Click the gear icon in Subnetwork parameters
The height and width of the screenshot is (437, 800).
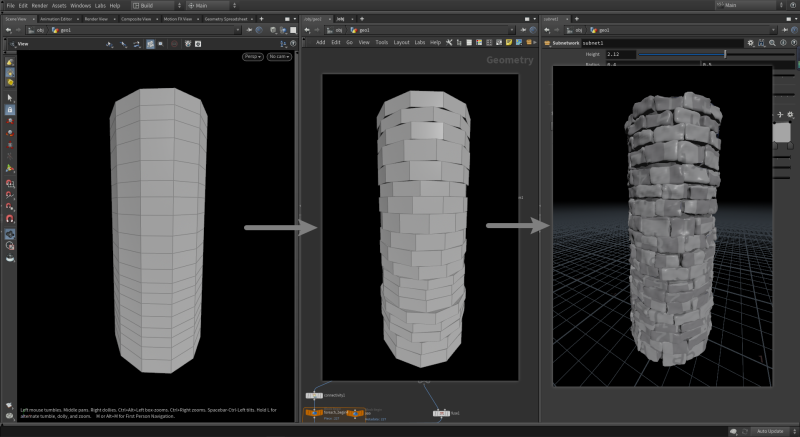(x=752, y=43)
